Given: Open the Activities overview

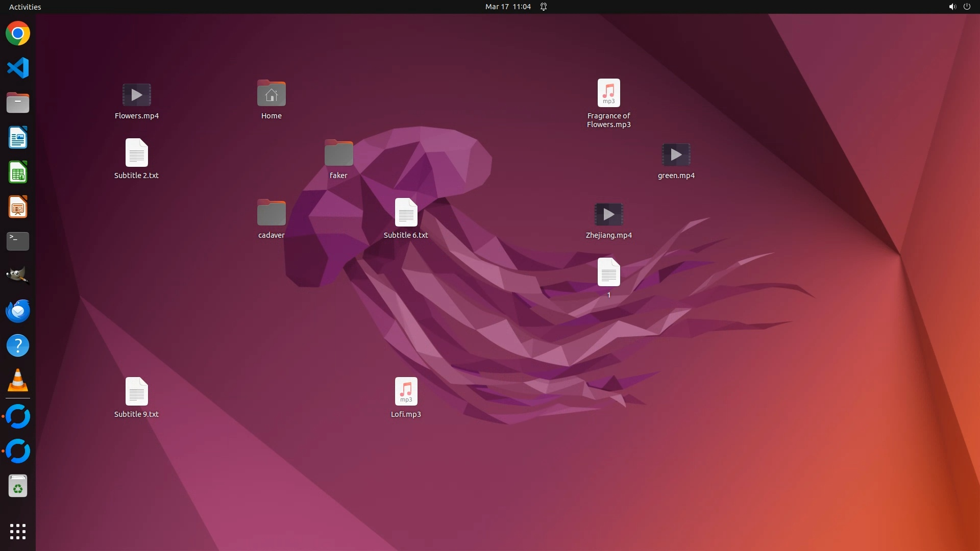Looking at the screenshot, I should [x=25, y=7].
